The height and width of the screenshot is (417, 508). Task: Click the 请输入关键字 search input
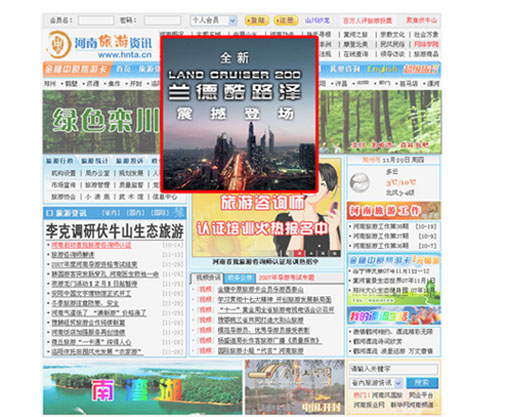(393, 369)
